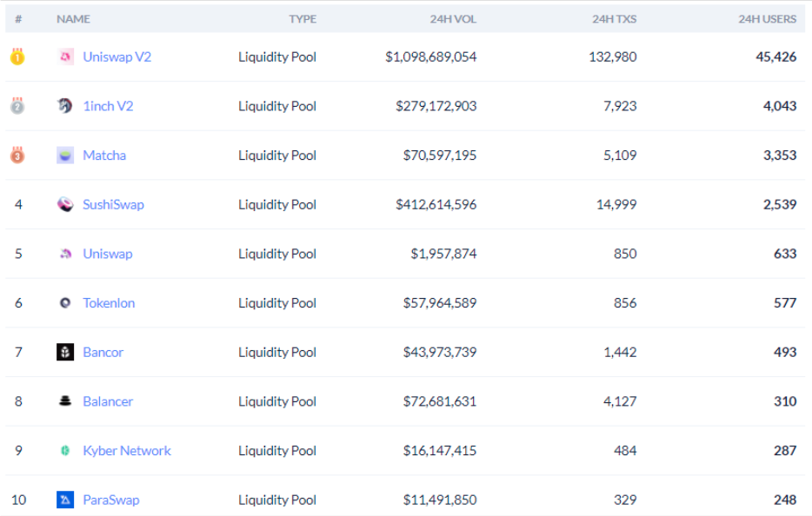
Task: Open the SushiSwap link
Action: 113,204
